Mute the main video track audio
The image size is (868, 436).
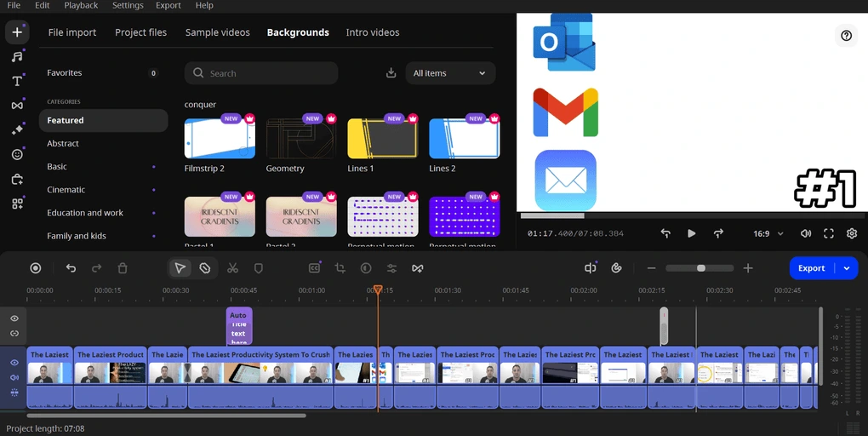[14, 377]
